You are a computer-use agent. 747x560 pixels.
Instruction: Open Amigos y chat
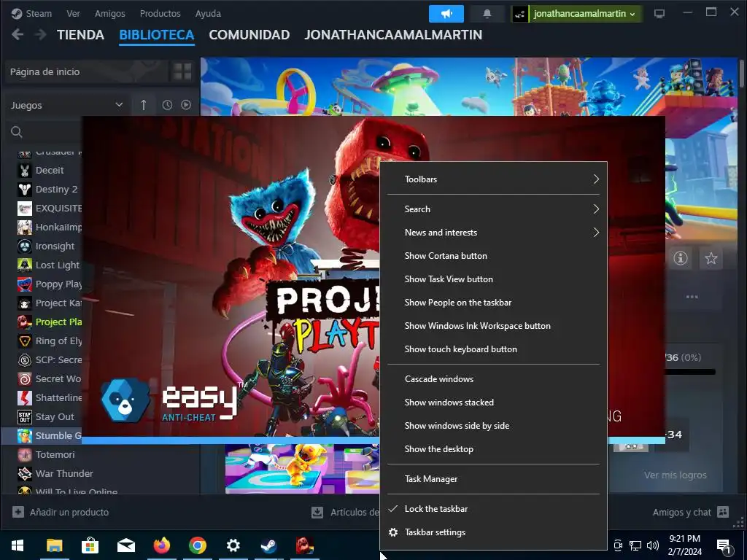point(682,513)
